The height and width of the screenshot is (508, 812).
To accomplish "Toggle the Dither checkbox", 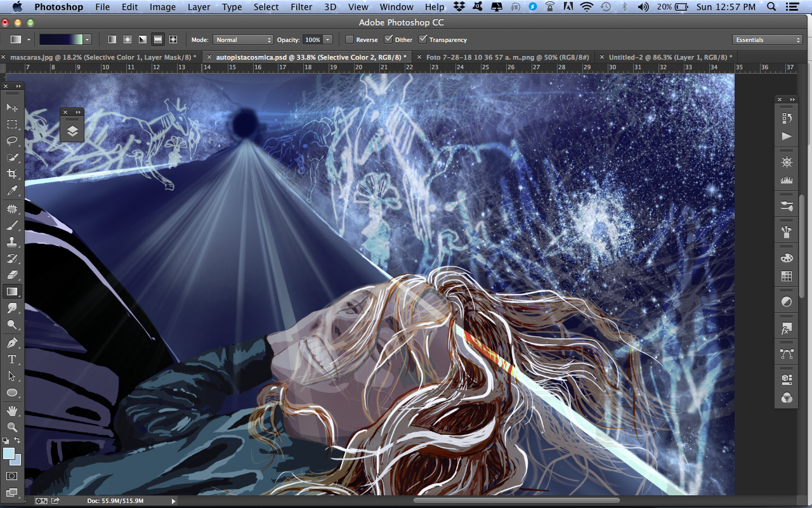I will point(388,39).
